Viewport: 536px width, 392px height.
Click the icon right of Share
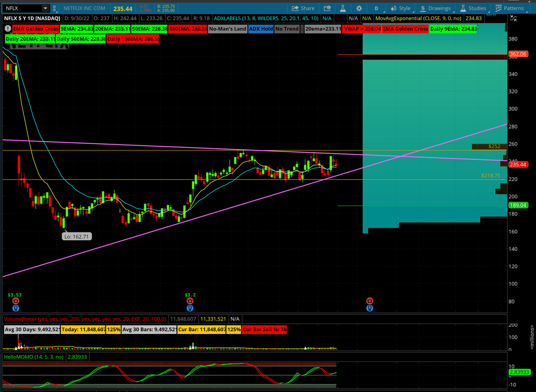(x=327, y=8)
